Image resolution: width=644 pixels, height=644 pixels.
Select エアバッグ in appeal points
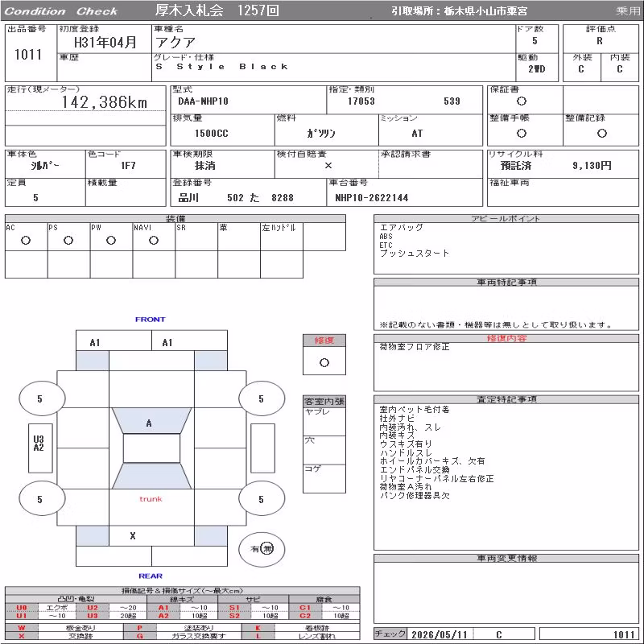pyautogui.click(x=401, y=227)
